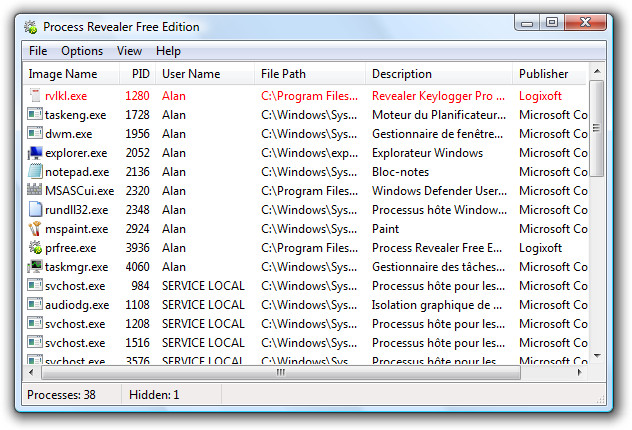The height and width of the screenshot is (430, 632).
Task: Close the Process Revealer window
Action: [585, 23]
